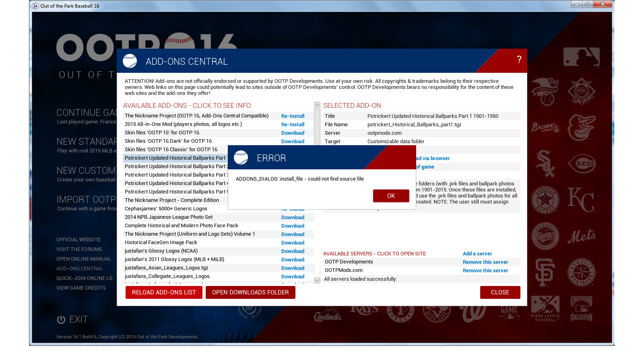Select the Cincinnati Reds logo

581,164
